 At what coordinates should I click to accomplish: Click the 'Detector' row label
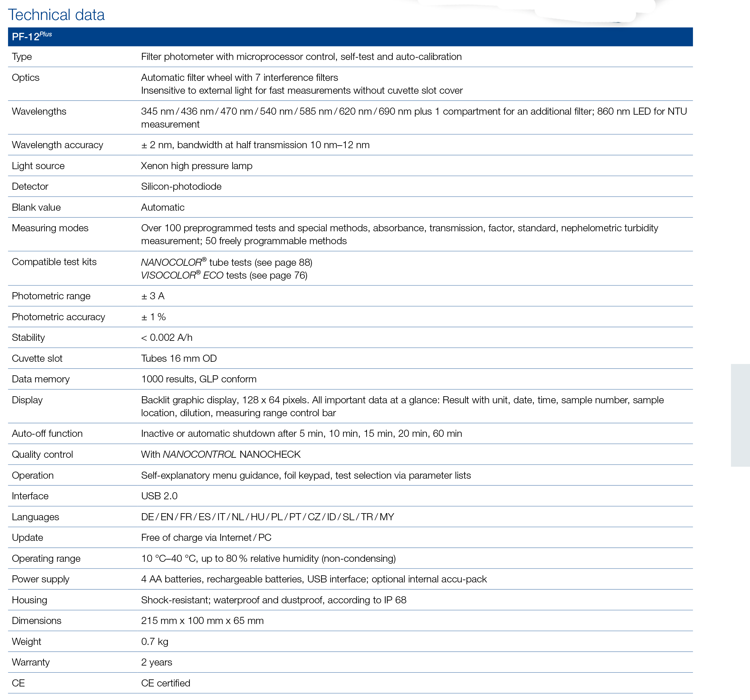[30, 186]
